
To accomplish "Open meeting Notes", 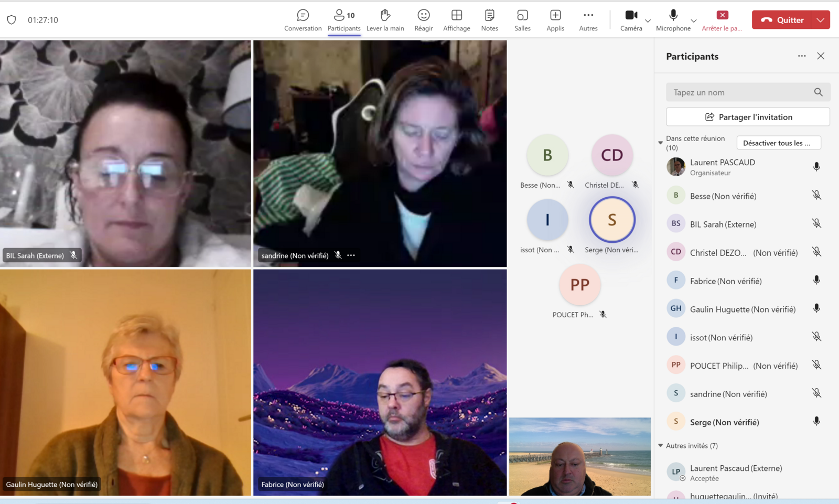I will (x=489, y=20).
